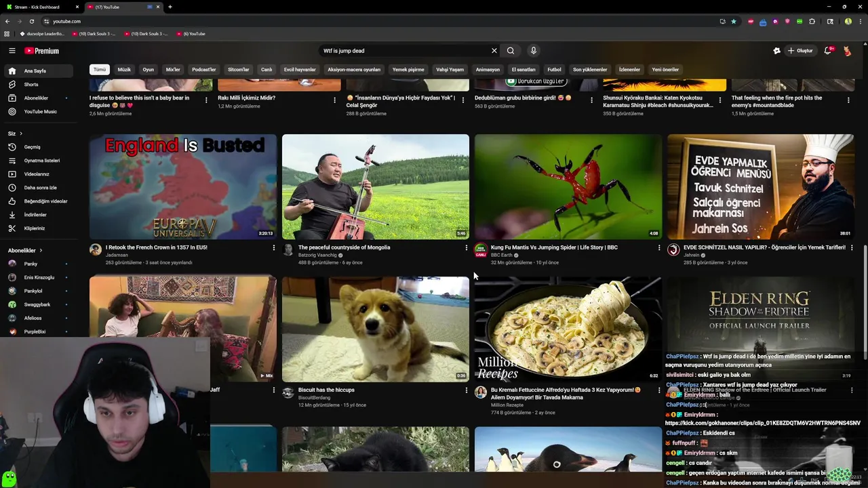Bookmark page with star icon
This screenshot has width=868, height=488.
pyautogui.click(x=734, y=21)
